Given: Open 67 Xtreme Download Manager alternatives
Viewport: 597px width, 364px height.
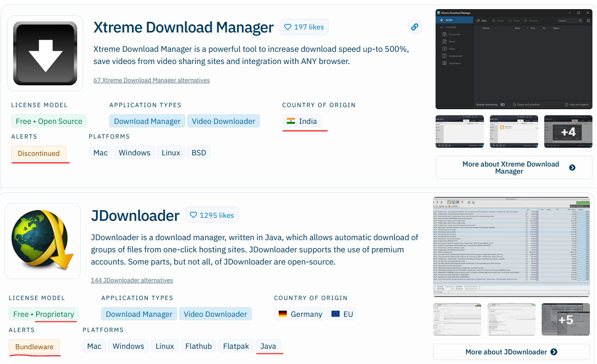Looking at the screenshot, I should (151, 80).
